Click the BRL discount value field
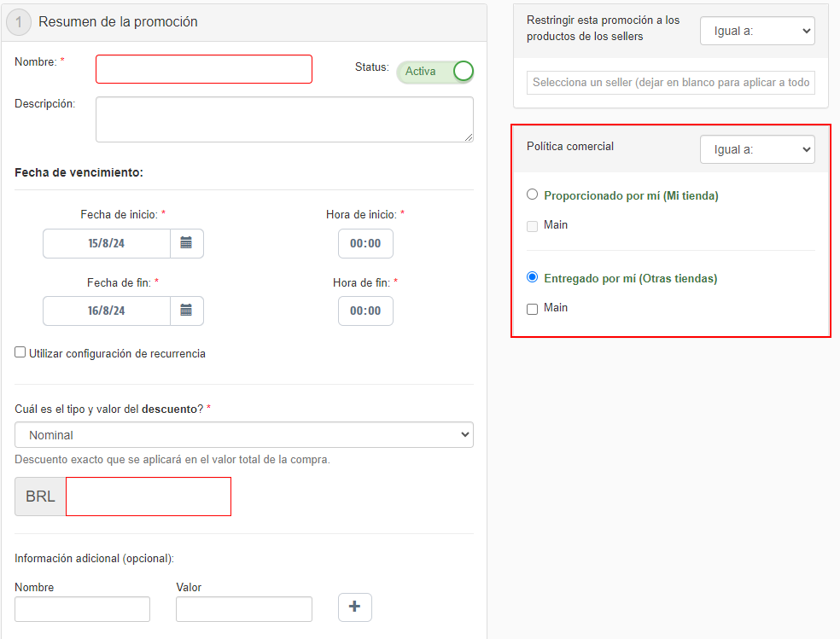The width and height of the screenshot is (840, 639). 149,497
